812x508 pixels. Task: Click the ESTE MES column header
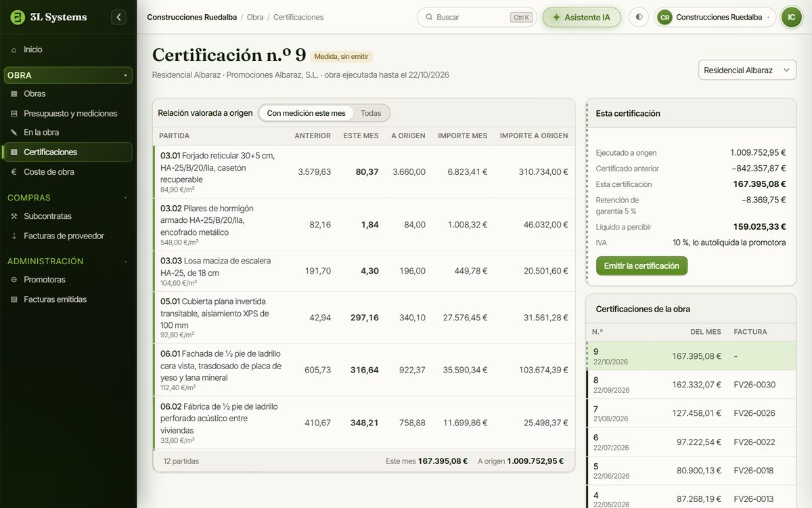[361, 135]
